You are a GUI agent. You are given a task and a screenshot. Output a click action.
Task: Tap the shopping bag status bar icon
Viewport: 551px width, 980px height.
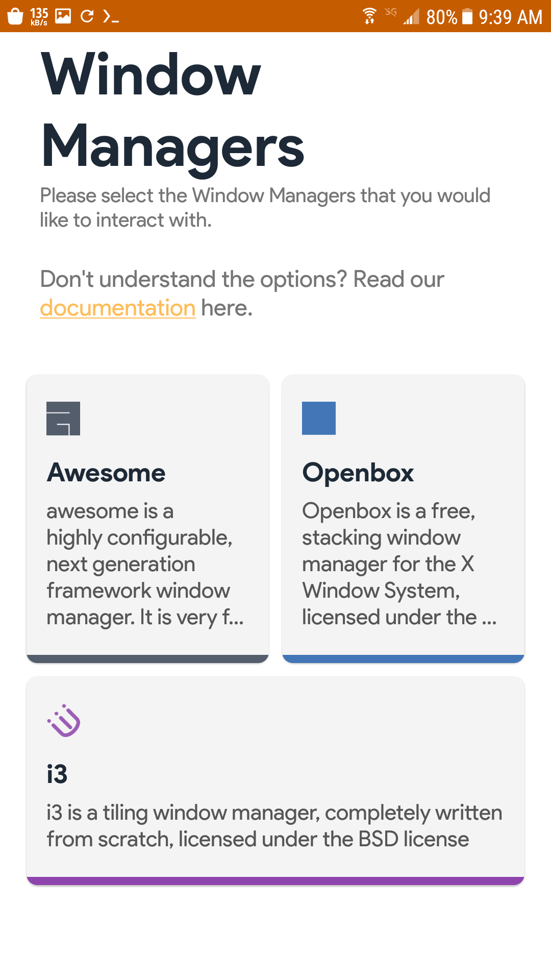pyautogui.click(x=15, y=16)
